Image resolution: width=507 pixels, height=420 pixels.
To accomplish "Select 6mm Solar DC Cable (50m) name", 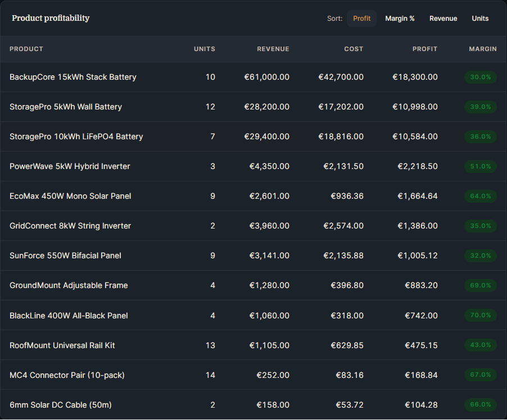I will (x=61, y=405).
